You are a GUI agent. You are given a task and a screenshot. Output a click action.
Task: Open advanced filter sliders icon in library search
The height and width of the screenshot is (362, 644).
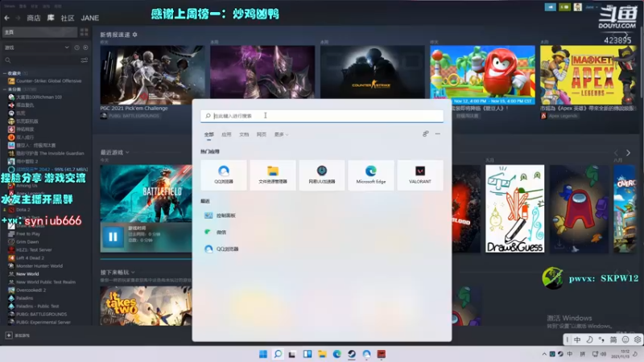pyautogui.click(x=85, y=60)
